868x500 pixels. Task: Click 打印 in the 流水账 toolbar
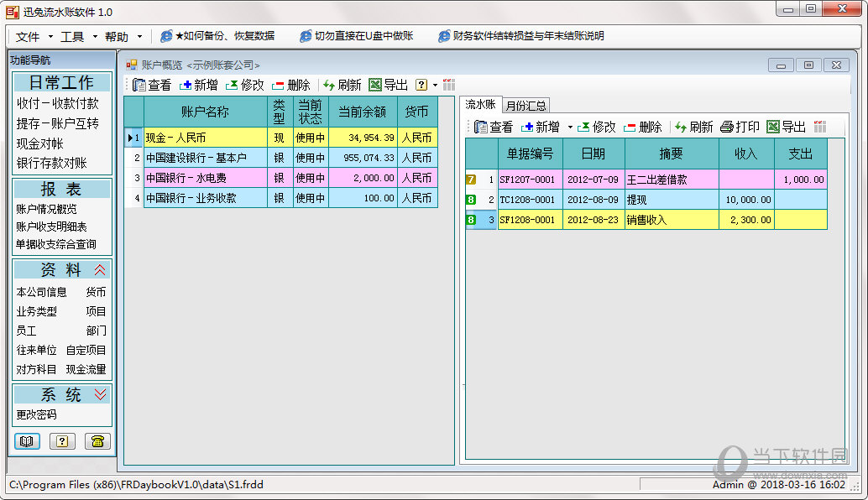click(x=740, y=127)
